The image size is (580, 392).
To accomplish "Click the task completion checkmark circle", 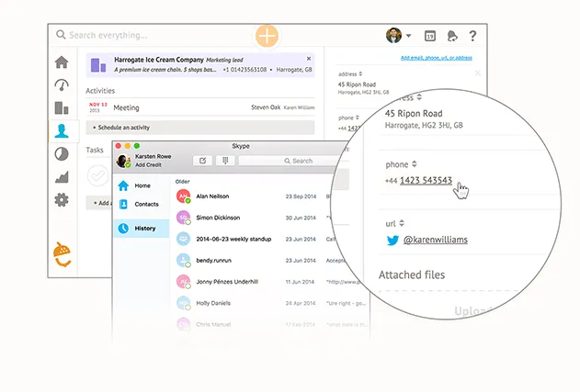I will coord(98,175).
